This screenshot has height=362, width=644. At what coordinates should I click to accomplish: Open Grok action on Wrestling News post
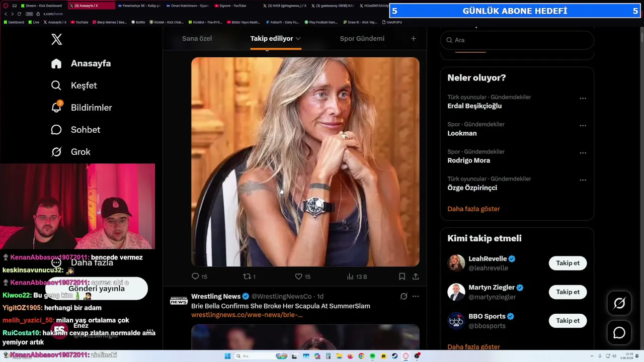404,296
